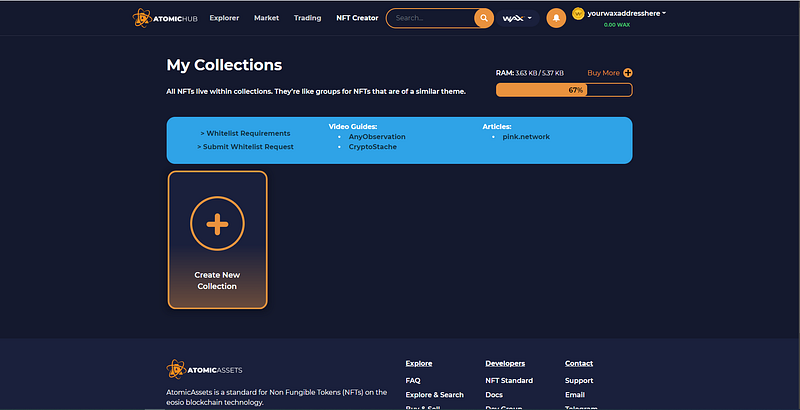Click the footer Developers heading
Image resolution: width=800 pixels, height=410 pixels.
pos(505,363)
